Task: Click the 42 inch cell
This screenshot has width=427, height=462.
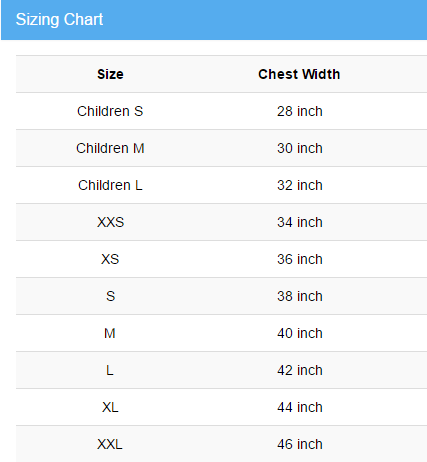Action: (300, 370)
